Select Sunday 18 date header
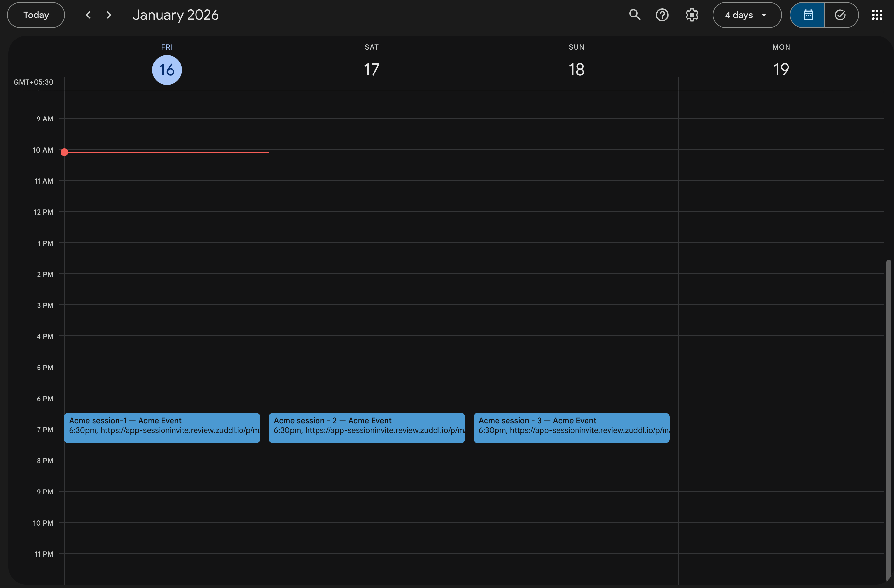 pyautogui.click(x=576, y=70)
